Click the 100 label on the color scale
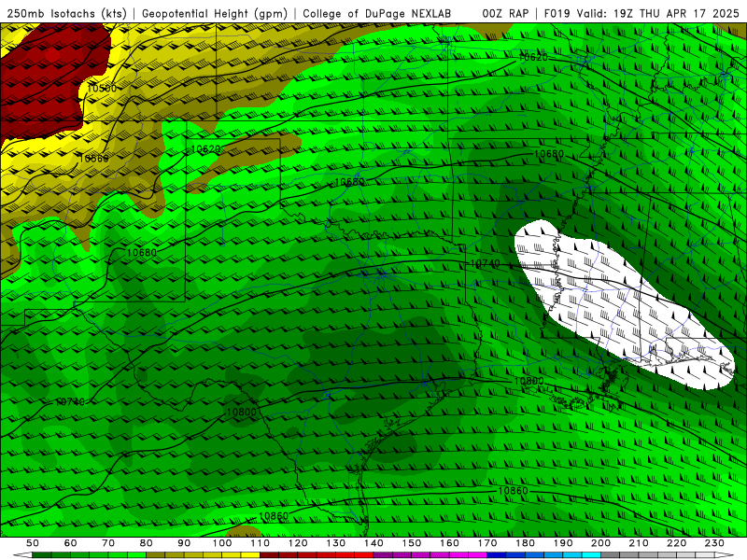This screenshot has width=747, height=560. tap(222, 543)
